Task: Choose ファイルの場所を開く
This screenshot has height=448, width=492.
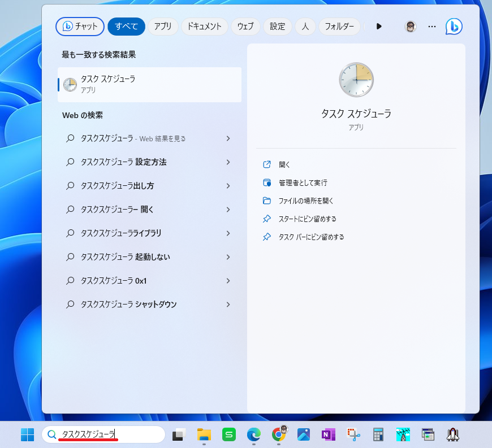Action: (306, 201)
